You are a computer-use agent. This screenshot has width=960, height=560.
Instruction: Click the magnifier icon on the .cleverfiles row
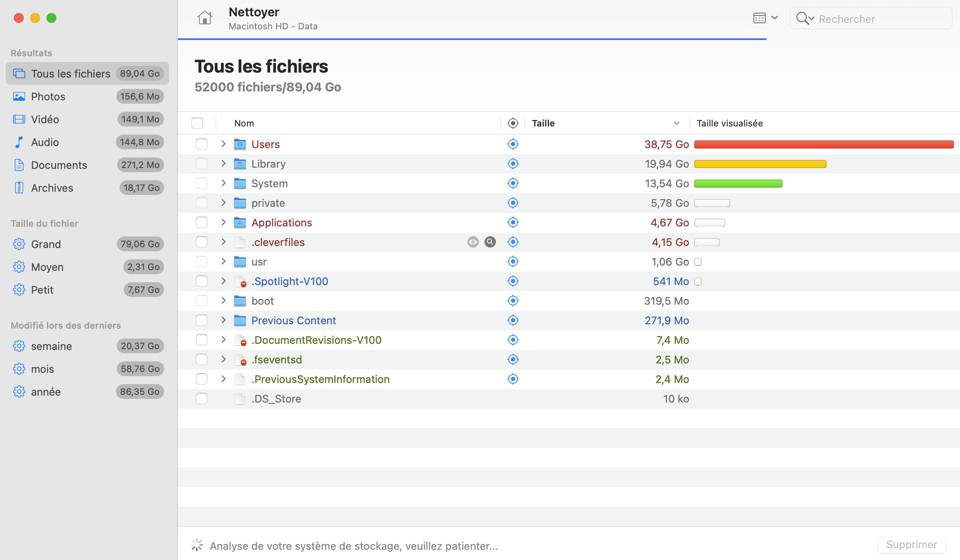point(490,242)
